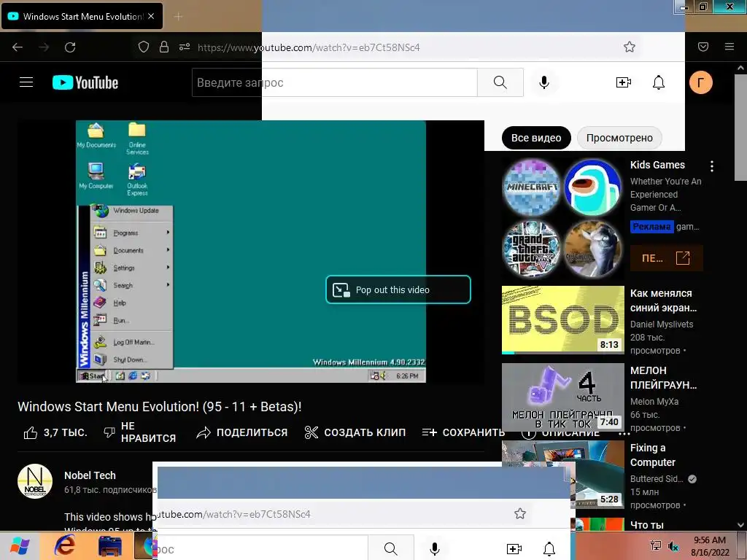This screenshot has width=747, height=560.
Task: Open the Firefox application menu
Action: (x=729, y=47)
